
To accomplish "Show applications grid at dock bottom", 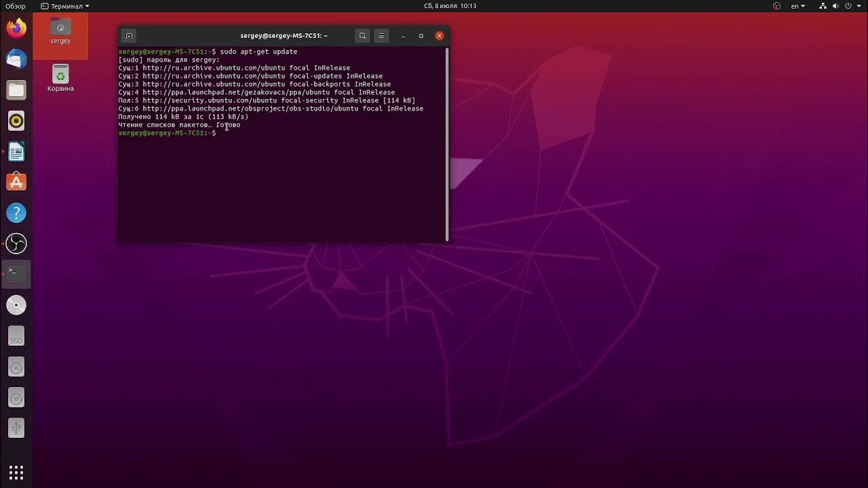I will point(16,472).
